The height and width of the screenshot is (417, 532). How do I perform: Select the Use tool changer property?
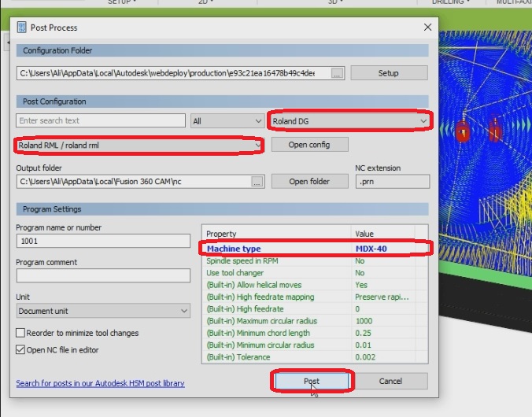point(315,273)
